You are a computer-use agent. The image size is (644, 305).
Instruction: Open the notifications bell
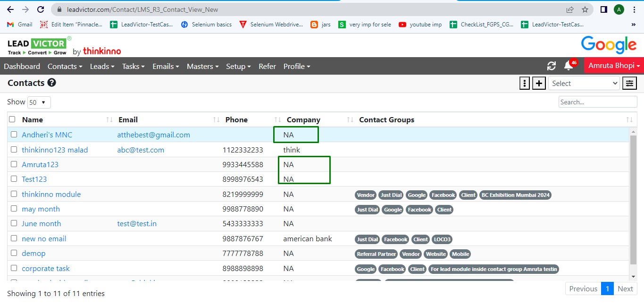569,66
